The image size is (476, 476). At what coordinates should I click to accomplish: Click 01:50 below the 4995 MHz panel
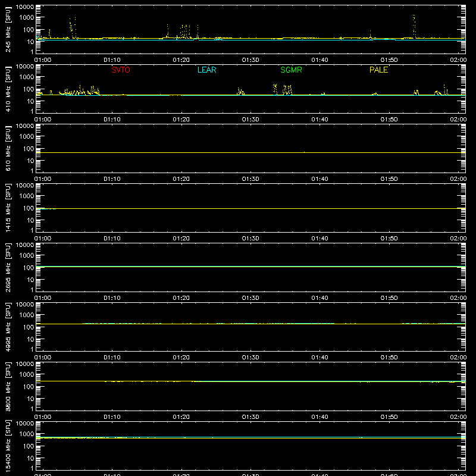tap(389, 358)
